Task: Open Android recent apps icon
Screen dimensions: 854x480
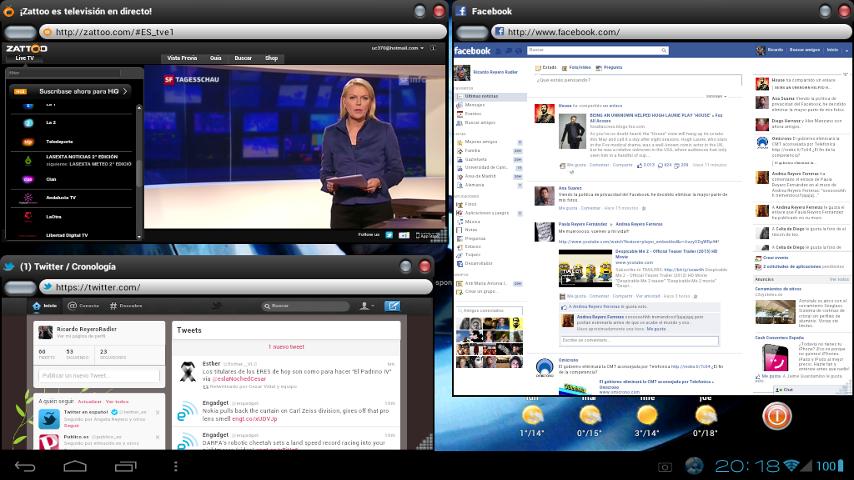Action: click(x=125, y=466)
